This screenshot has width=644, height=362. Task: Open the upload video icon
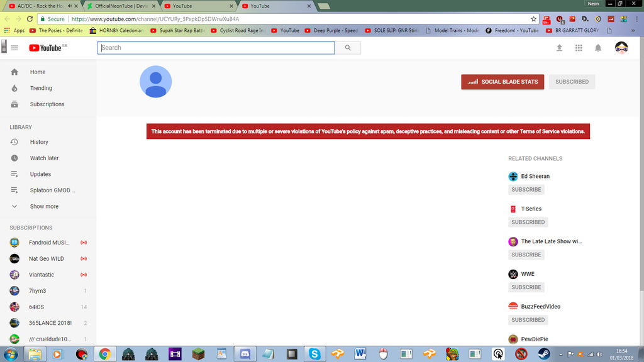pos(559,48)
